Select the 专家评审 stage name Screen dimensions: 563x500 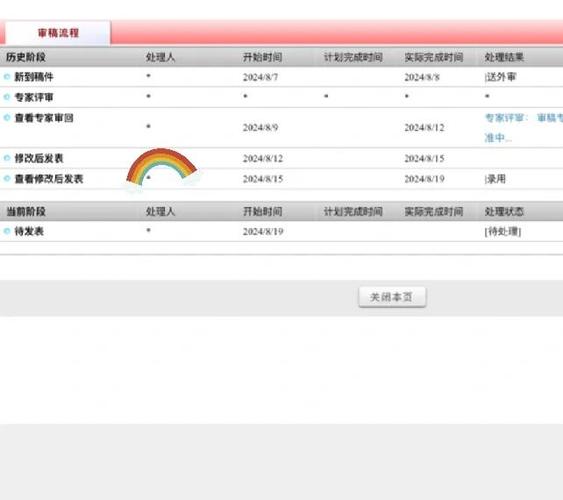click(34, 97)
